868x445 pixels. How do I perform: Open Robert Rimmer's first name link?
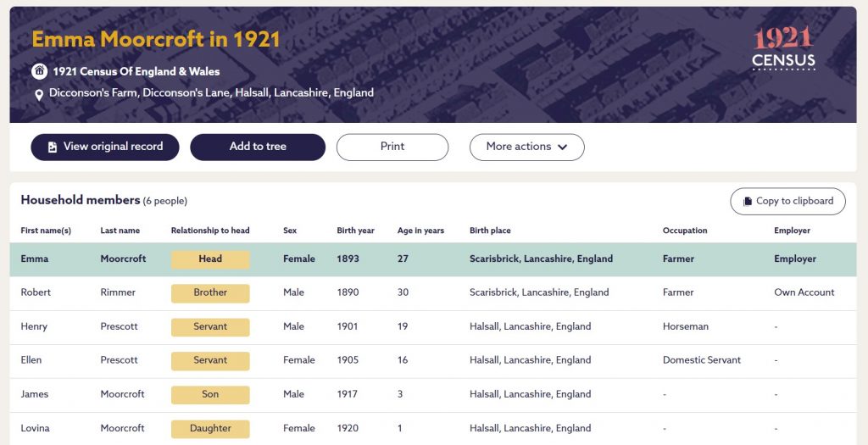(x=36, y=292)
